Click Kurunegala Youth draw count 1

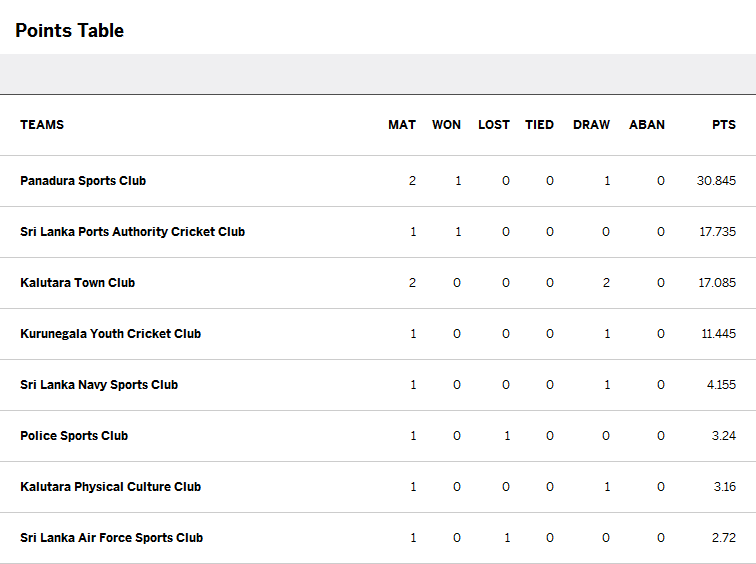pyautogui.click(x=607, y=334)
